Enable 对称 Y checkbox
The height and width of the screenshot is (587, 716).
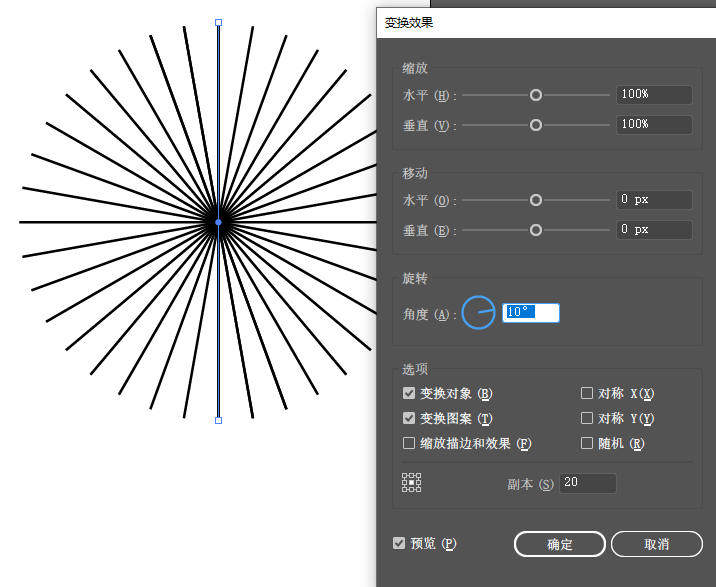[587, 418]
